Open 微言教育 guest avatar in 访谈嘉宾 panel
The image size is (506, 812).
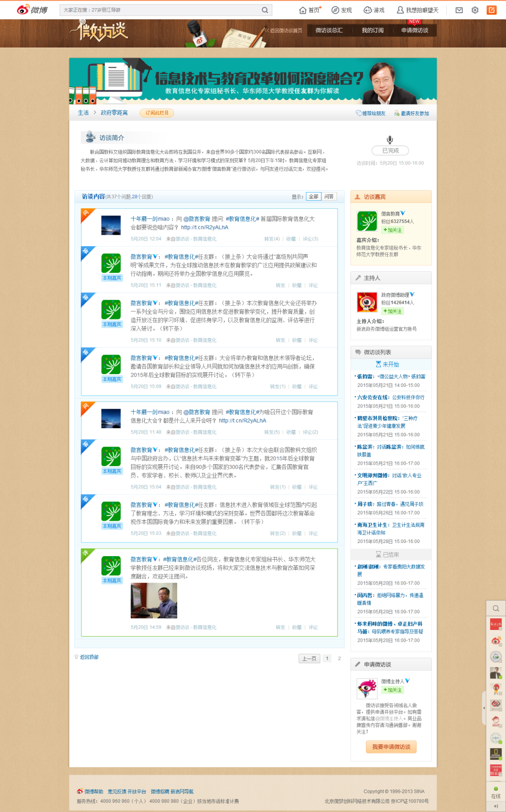(367, 221)
